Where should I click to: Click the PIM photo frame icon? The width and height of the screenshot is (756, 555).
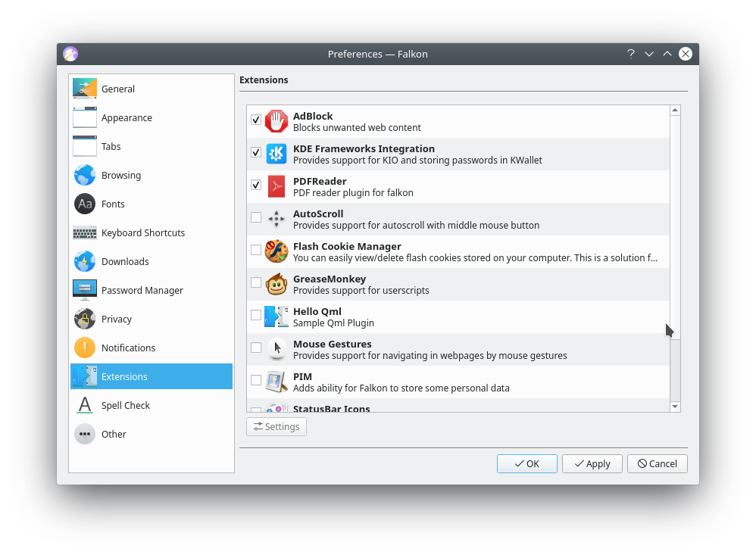[x=276, y=382]
